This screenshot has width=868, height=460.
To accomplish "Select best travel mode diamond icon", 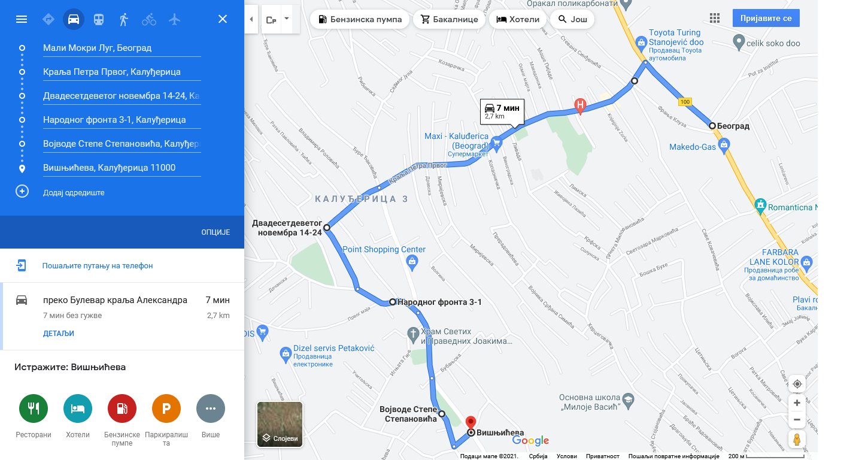I will coord(48,19).
